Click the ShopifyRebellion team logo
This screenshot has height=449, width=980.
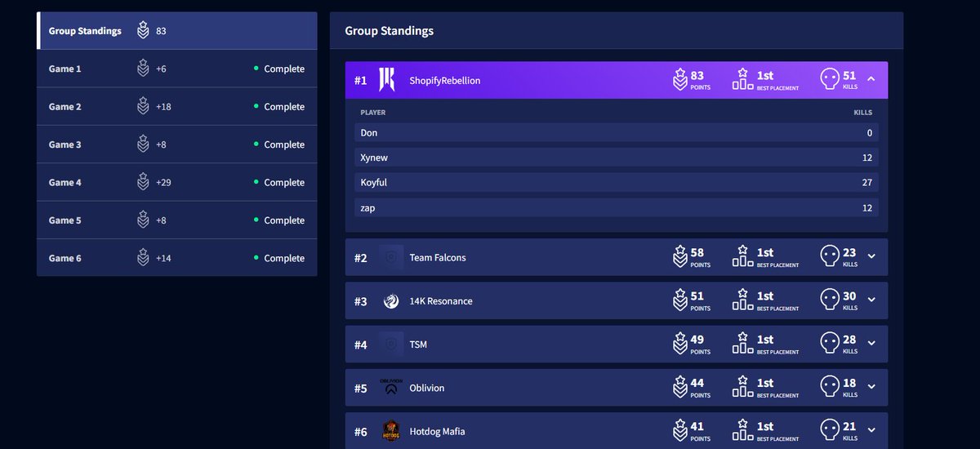coord(388,80)
